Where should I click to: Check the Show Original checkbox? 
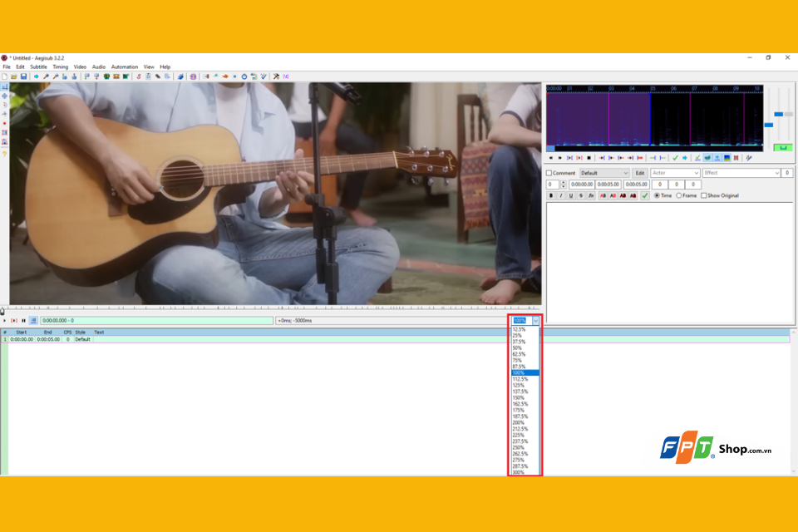(x=704, y=195)
